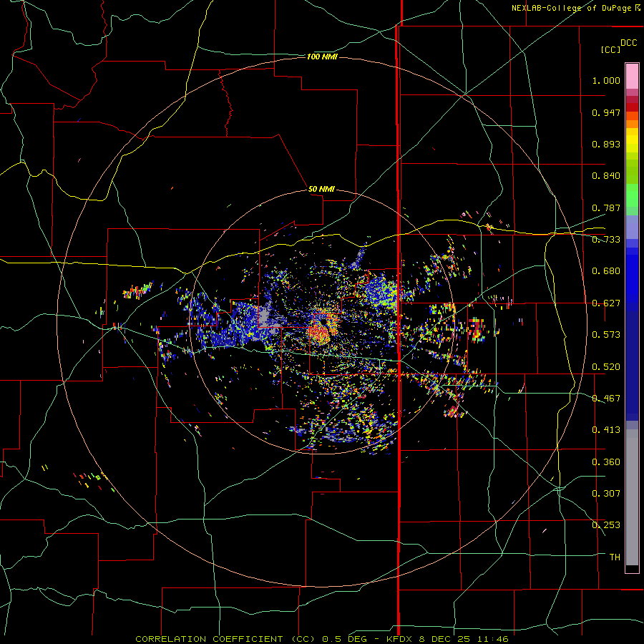Click the 0.627 legend value
The height and width of the screenshot is (644, 644).
pos(606,303)
